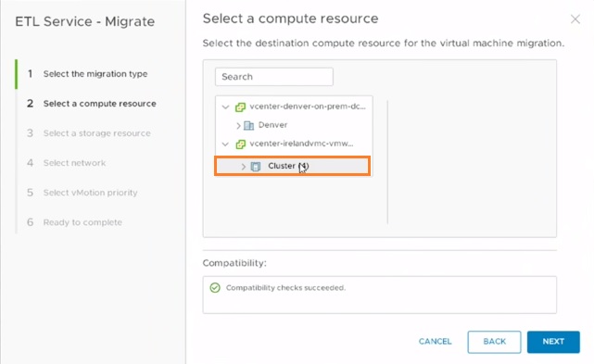Viewport: 594px width, 364px height.
Task: Select the vcenter-denver-on-prem-dc tree entry
Action: (308, 107)
